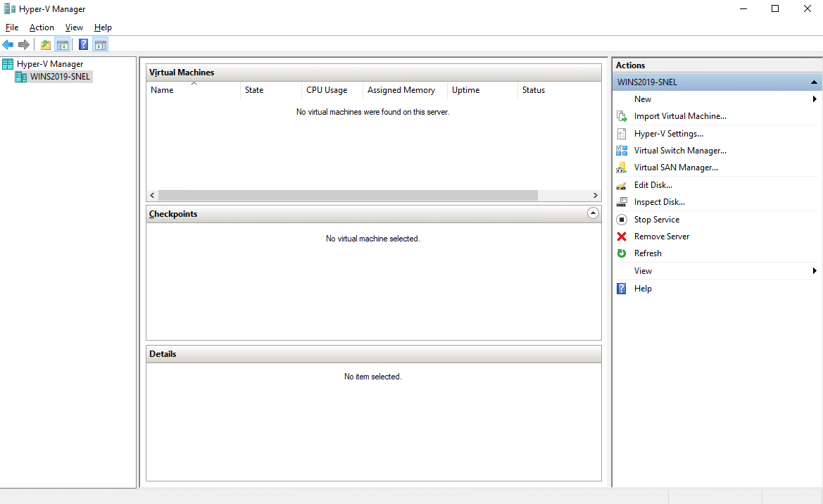Click the Back arrow toolbar icon
The width and height of the screenshot is (823, 504).
(x=8, y=44)
